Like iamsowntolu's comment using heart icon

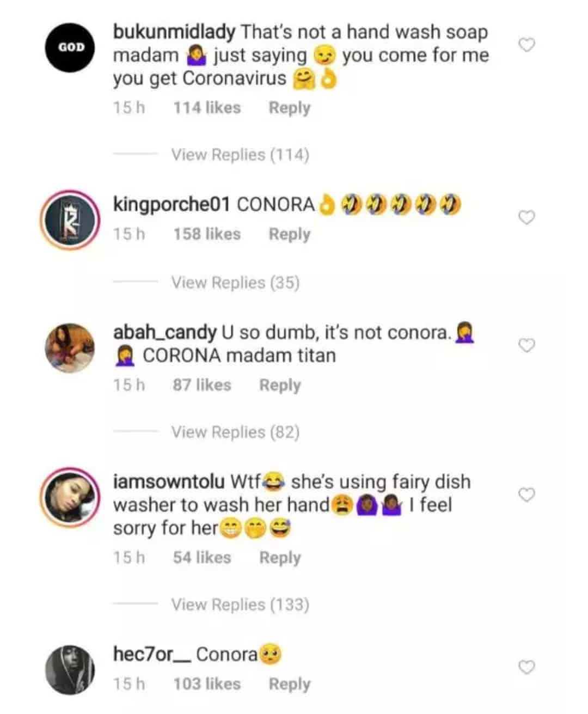click(x=526, y=495)
